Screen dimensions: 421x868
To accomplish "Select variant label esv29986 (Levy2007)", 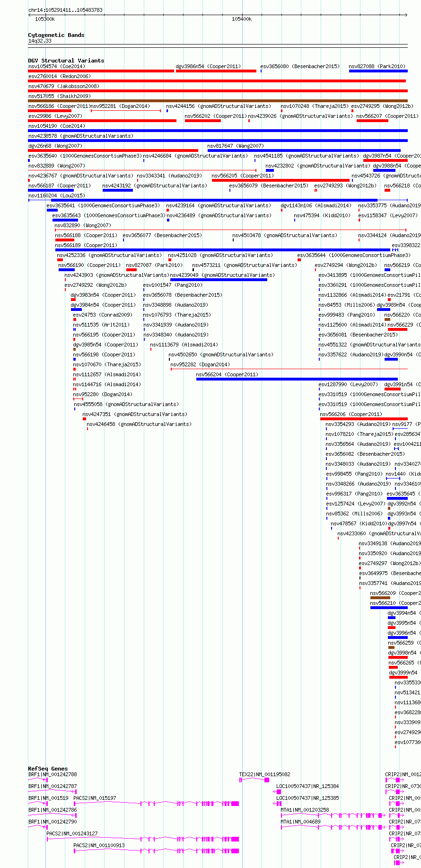I will coord(55,116).
